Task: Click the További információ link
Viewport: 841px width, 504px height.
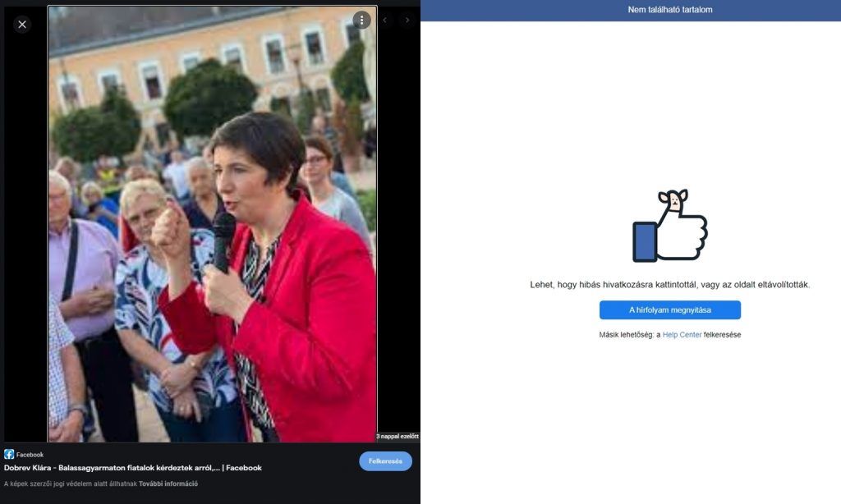Action: point(168,483)
